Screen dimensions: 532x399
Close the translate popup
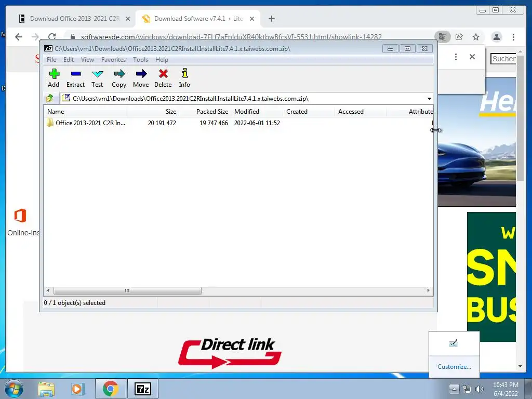tap(472, 57)
